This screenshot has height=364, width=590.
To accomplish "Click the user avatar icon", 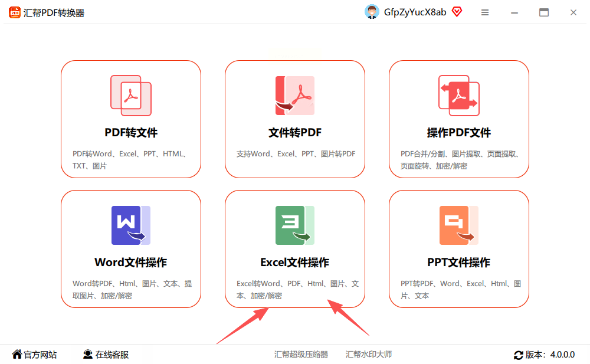I will (372, 12).
